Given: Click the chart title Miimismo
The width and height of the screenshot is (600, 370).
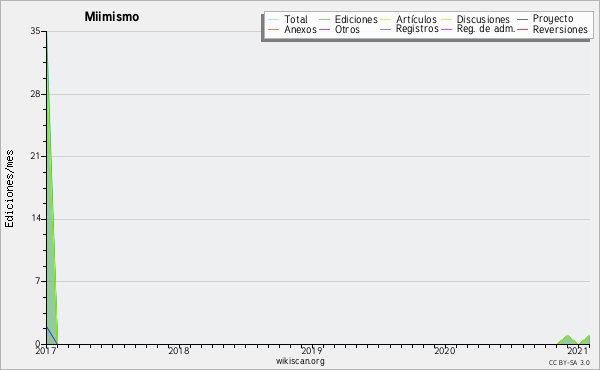Looking at the screenshot, I should click(x=112, y=17).
